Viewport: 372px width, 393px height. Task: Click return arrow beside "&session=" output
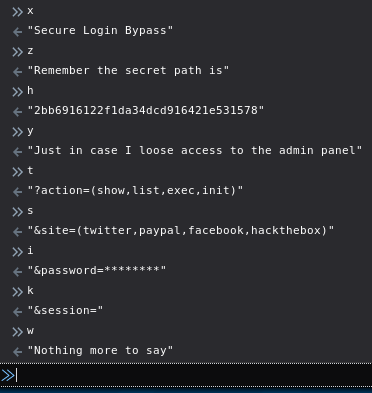pos(17,312)
